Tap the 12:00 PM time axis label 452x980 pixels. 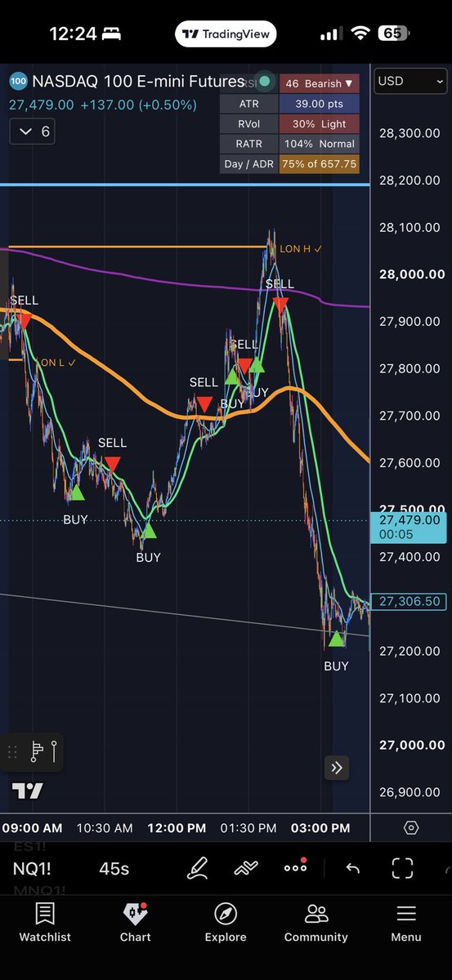(176, 827)
